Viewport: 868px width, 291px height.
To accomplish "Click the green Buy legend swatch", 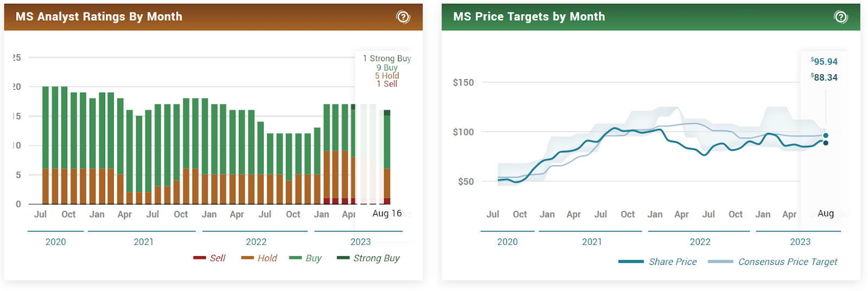I will [x=295, y=258].
